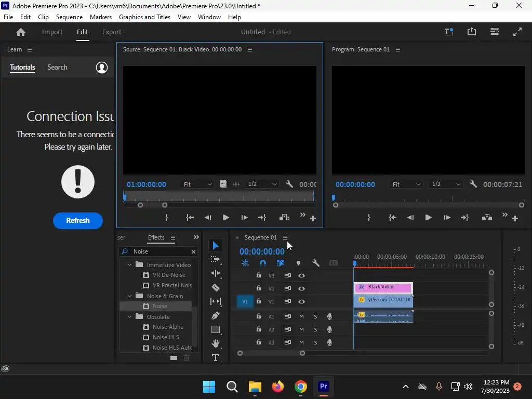The image size is (532, 399).
Task: Toggle V1 track output eye
Action: coord(301,301)
